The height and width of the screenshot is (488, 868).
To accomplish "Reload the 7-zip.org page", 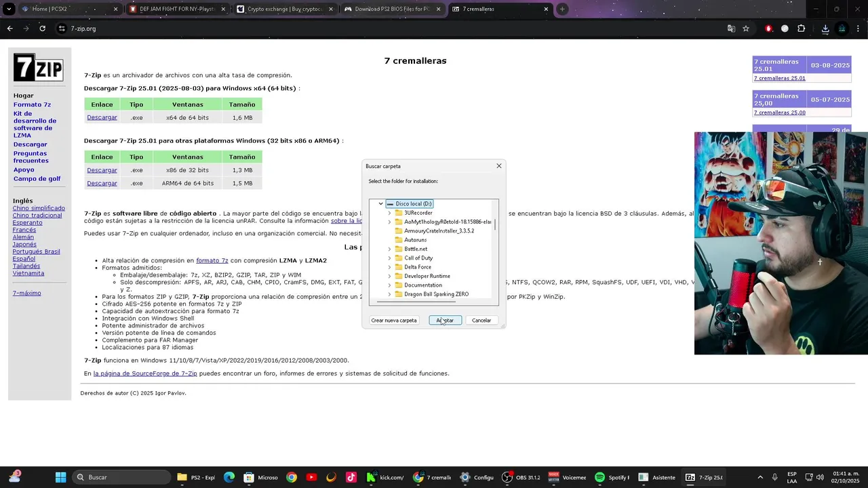I will [42, 28].
